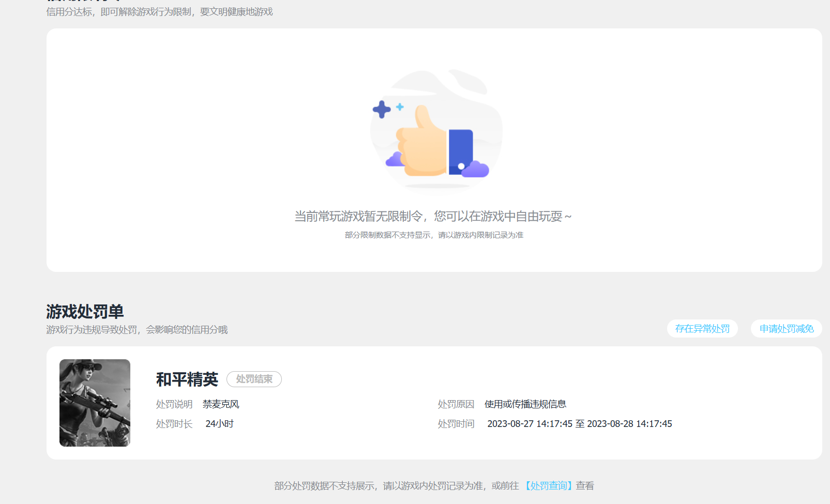Click the 当前常玩游戏暂无限制令 message
830x504 pixels.
click(433, 217)
